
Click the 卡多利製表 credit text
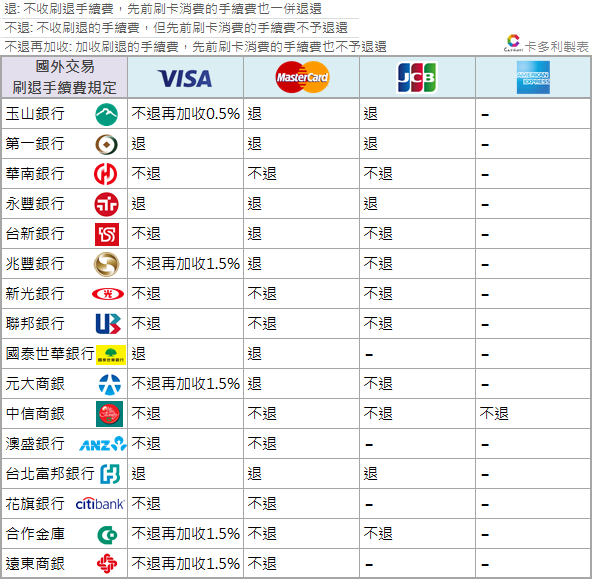tap(557, 47)
